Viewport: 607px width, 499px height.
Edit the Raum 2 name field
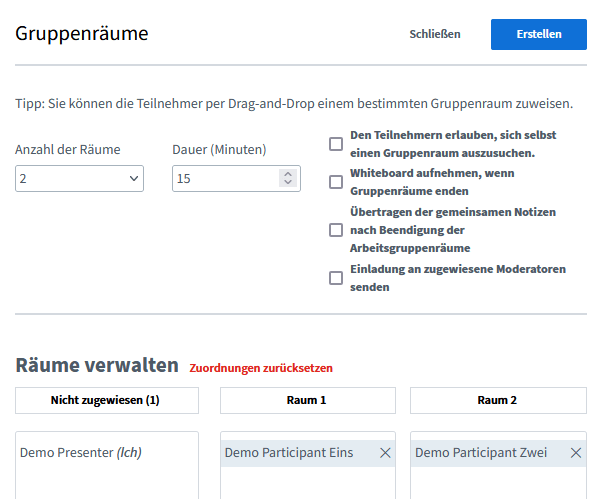[x=497, y=401]
